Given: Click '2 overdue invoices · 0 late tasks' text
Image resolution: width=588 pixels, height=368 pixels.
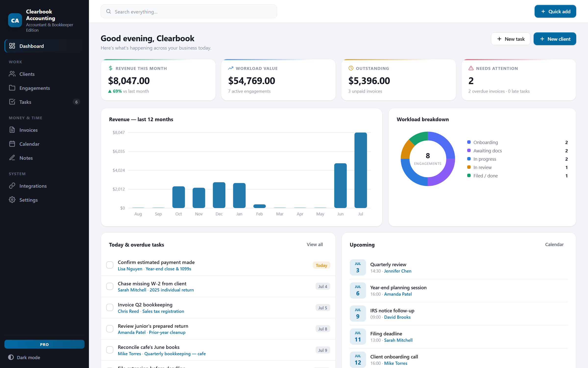Looking at the screenshot, I should [x=499, y=91].
